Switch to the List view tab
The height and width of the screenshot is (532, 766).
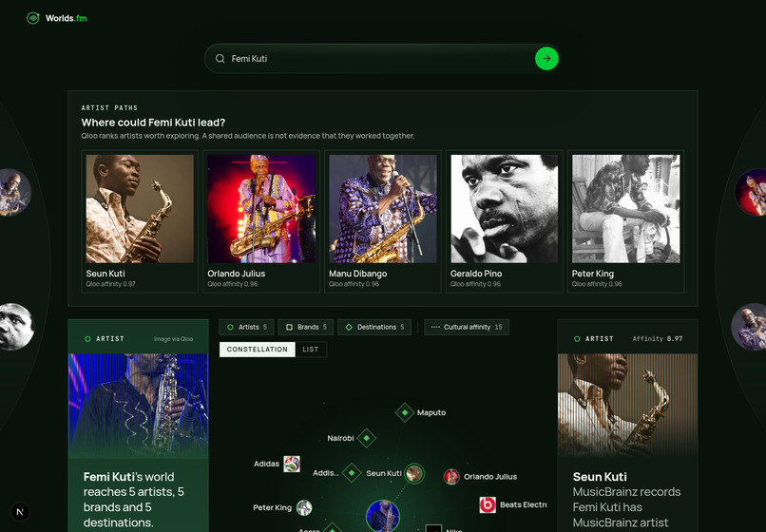click(311, 350)
